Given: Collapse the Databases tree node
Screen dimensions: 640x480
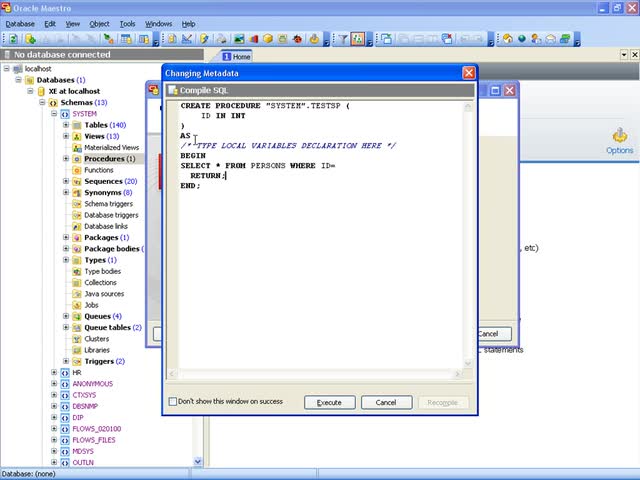Looking at the screenshot, I should pos(18,80).
